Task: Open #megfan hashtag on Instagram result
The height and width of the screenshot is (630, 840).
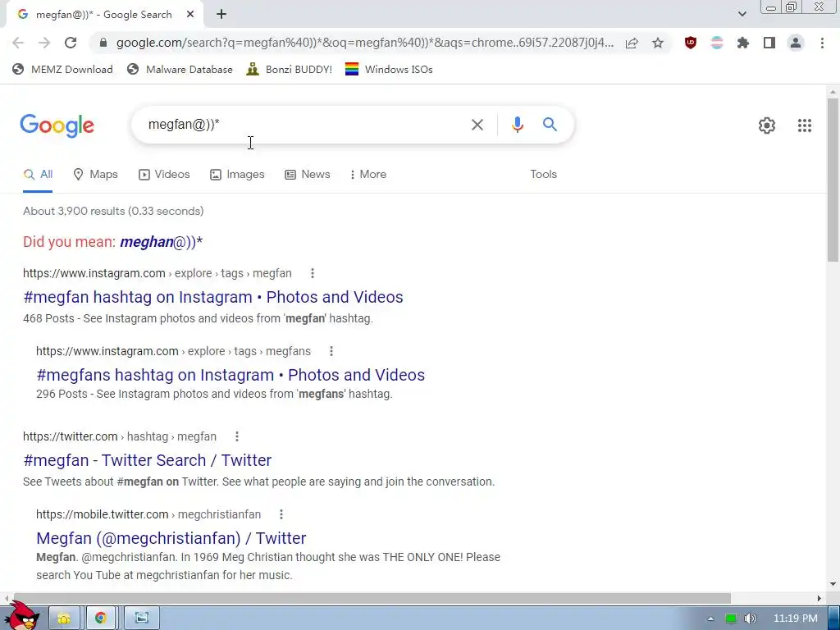Action: tap(213, 297)
